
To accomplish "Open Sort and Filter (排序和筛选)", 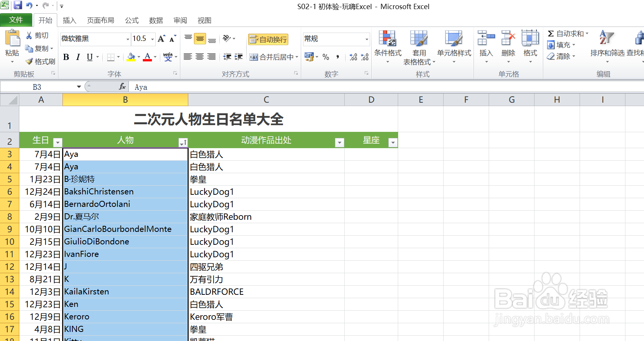I will click(607, 47).
